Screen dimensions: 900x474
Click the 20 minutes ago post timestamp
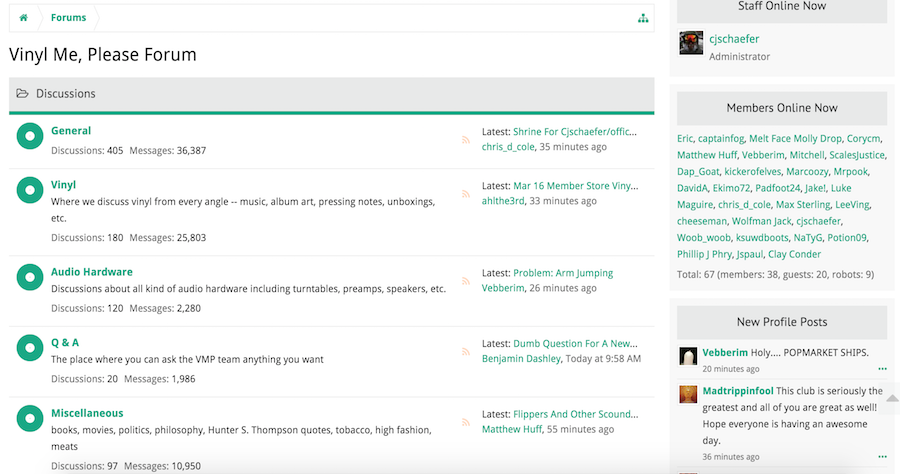click(731, 369)
